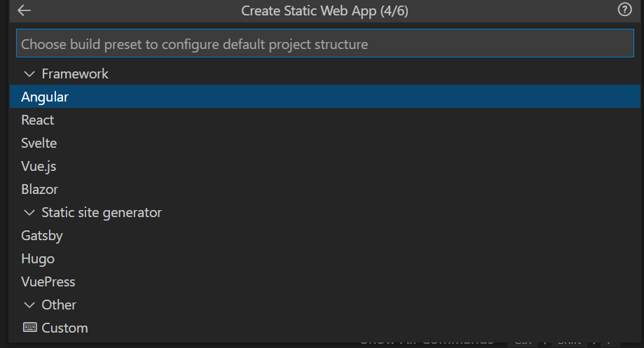The image size is (644, 348).
Task: Choose the React preset
Action: [x=38, y=120]
